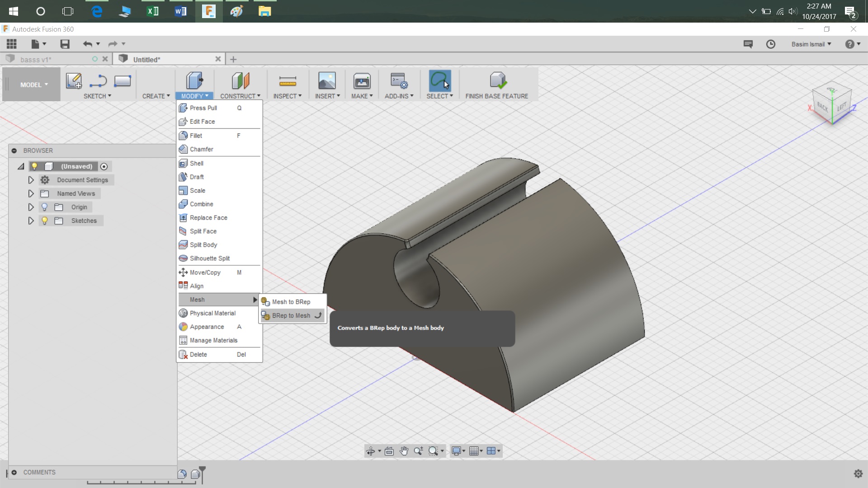Viewport: 868px width, 488px height.
Task: Click the Measure ruler icon
Action: coord(288,81)
